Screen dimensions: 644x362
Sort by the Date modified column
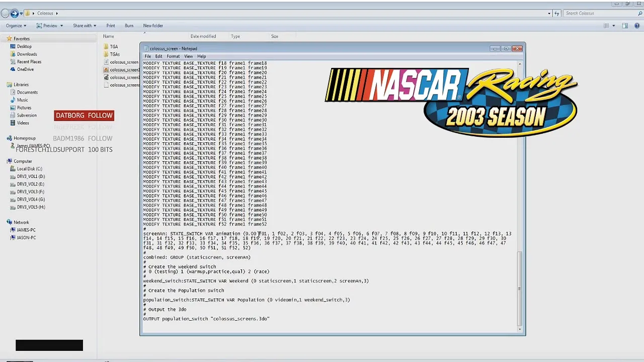203,36
